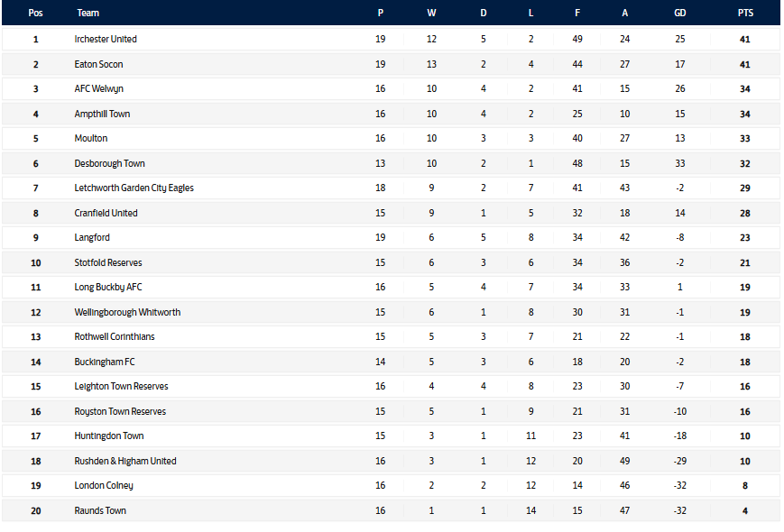Click the GD column header
The image size is (784, 532).
coord(680,14)
